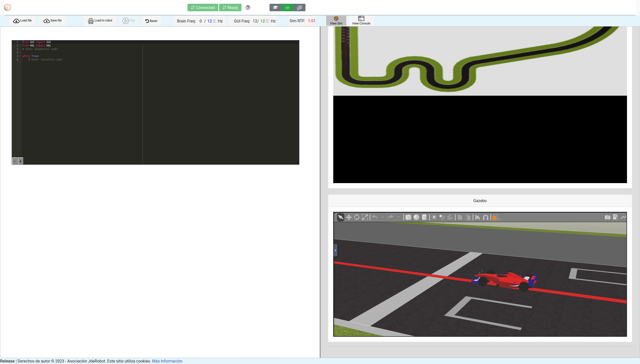Click the Load in robot button
The width and height of the screenshot is (640, 364).
coord(100,21)
